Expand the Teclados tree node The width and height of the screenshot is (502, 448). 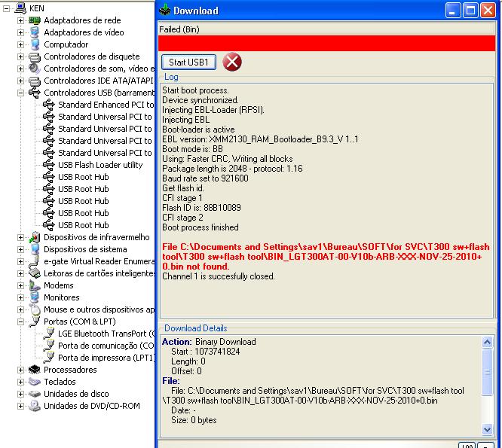[x=21, y=382]
